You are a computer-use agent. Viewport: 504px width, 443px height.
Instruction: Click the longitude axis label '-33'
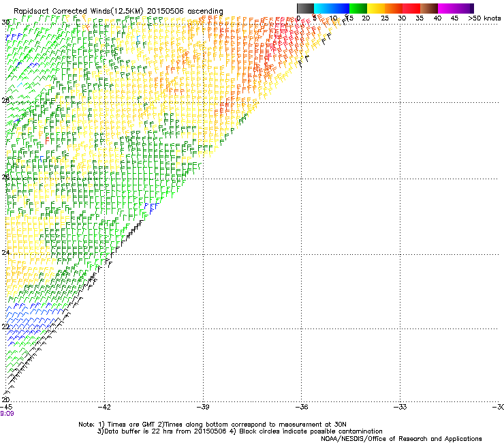[x=400, y=407]
